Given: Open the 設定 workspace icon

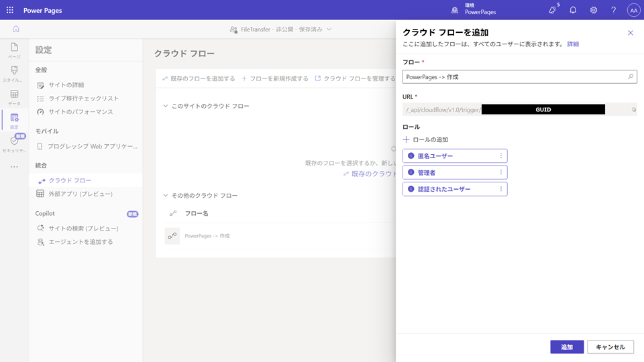Looking at the screenshot, I should point(14,121).
